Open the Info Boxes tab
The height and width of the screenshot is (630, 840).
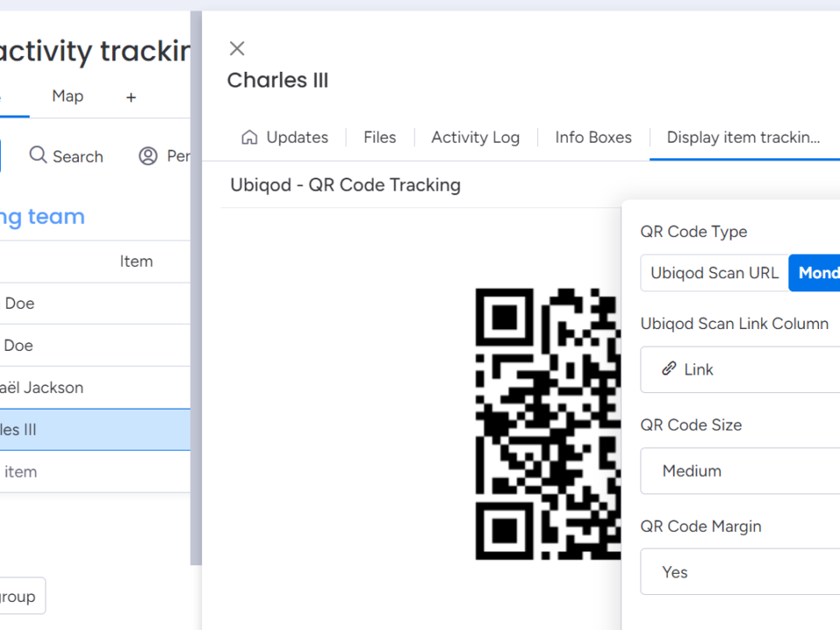[x=593, y=137]
